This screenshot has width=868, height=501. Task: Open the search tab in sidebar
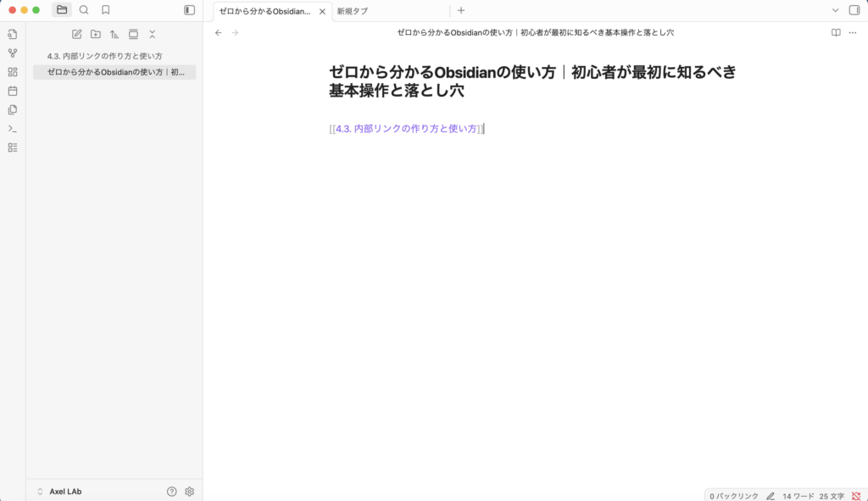point(84,10)
